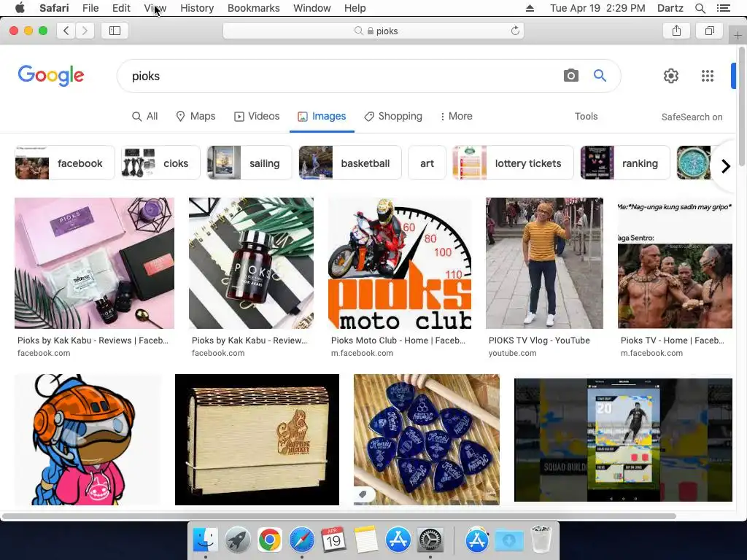The image size is (747, 560).
Task: Open the SafeSearch on setting
Action: pyautogui.click(x=692, y=117)
